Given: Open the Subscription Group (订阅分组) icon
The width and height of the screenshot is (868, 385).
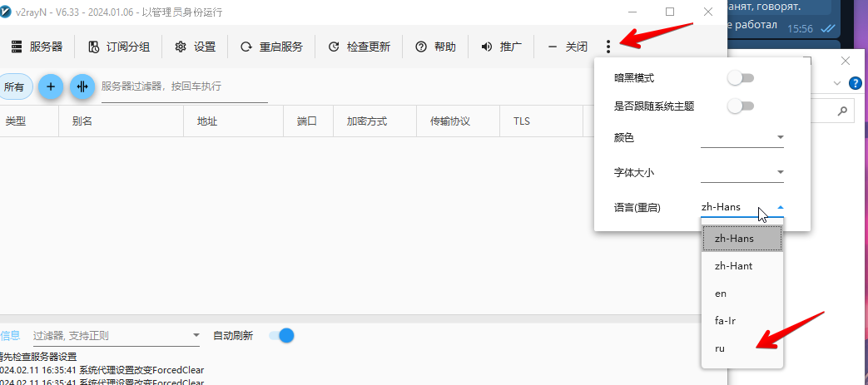Looking at the screenshot, I should 93,47.
